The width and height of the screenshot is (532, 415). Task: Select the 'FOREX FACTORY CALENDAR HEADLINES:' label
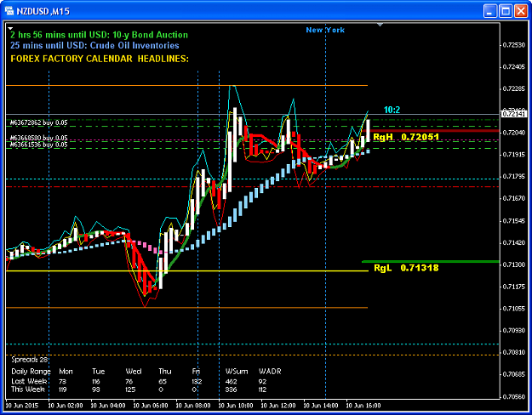tap(100, 59)
